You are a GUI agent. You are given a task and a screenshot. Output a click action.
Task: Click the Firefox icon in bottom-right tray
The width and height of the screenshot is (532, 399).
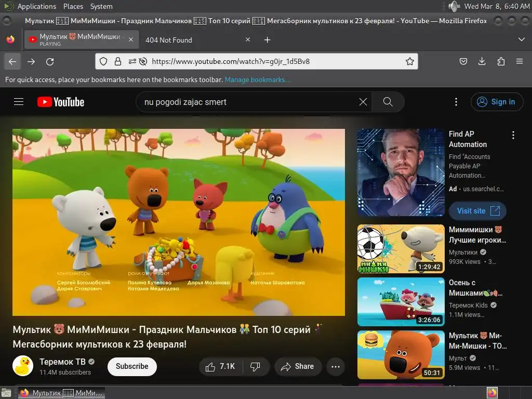click(x=492, y=393)
